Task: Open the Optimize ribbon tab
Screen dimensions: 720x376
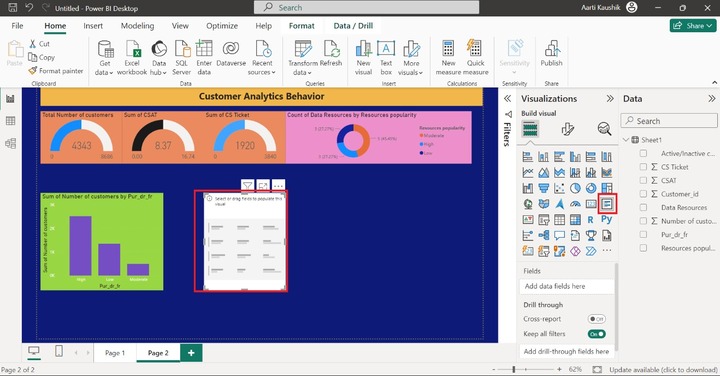Action: click(x=222, y=26)
